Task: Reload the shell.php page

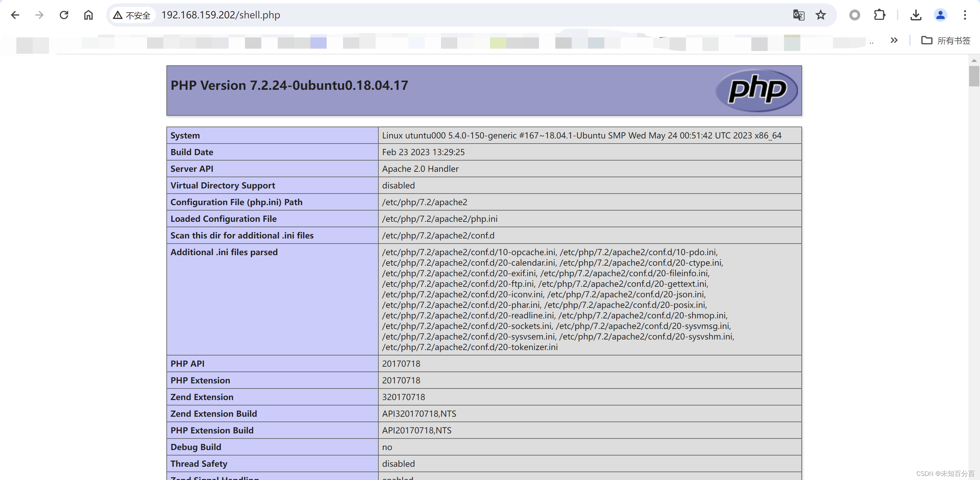Action: (64, 15)
